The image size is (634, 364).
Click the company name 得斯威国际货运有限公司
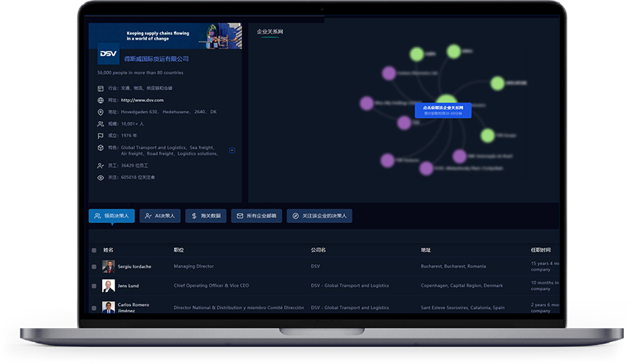(x=156, y=59)
